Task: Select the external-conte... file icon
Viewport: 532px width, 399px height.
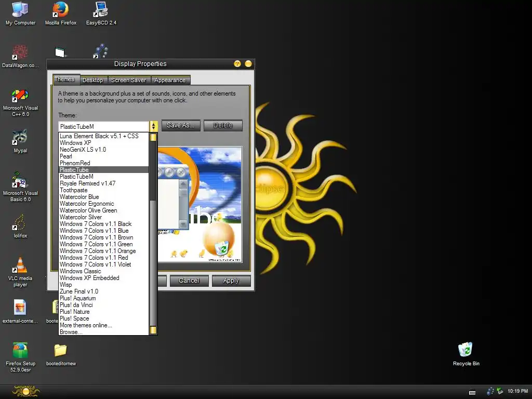Action: point(20,312)
